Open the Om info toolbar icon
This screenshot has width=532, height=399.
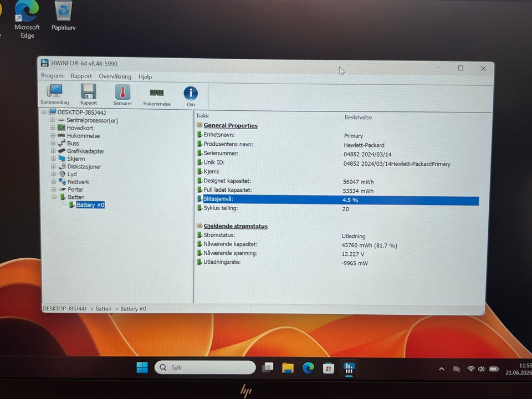[191, 96]
